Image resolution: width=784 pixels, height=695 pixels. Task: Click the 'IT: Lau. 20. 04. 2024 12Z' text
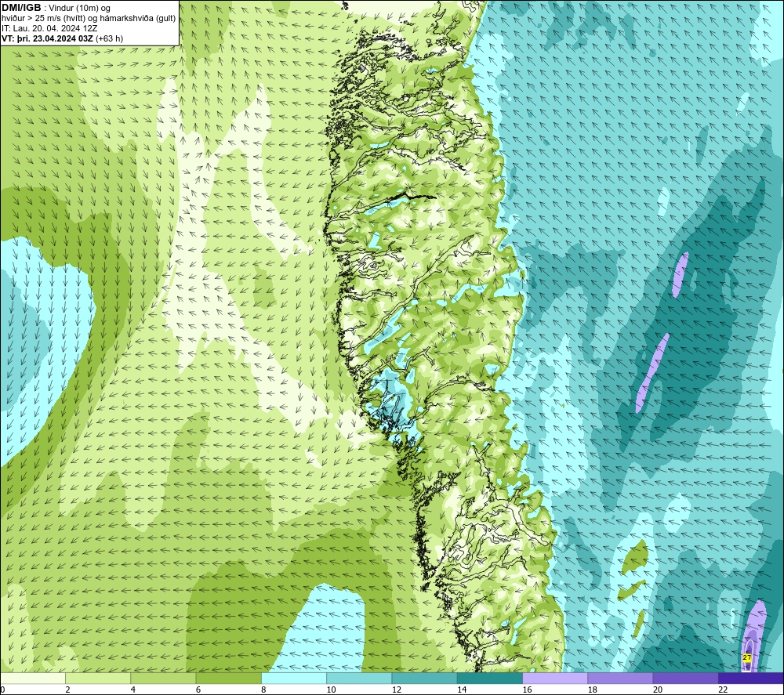point(49,28)
